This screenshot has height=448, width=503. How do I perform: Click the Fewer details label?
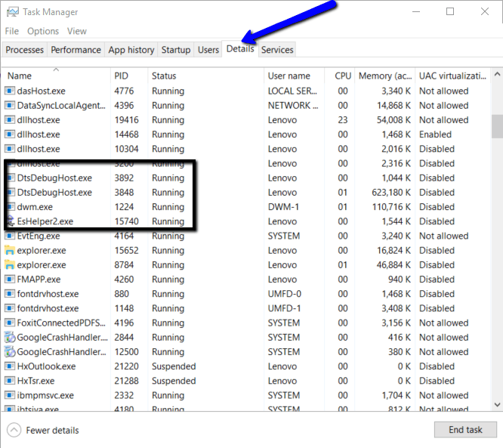[x=52, y=430]
